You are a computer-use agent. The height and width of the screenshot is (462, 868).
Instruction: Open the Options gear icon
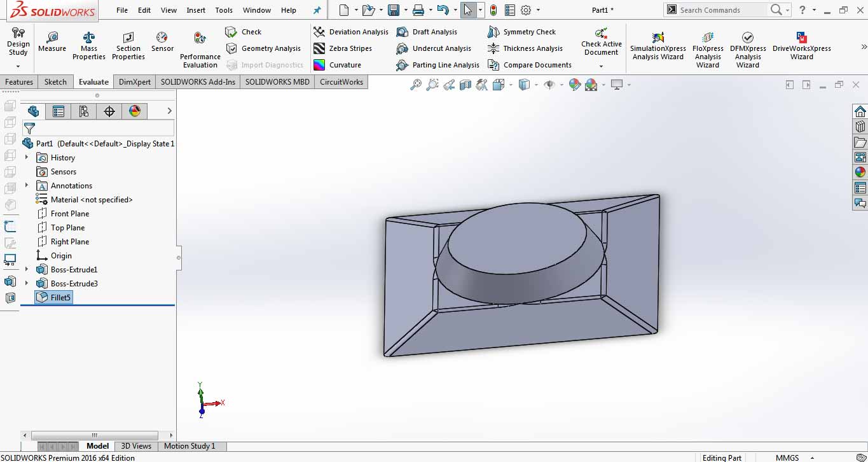coord(526,10)
